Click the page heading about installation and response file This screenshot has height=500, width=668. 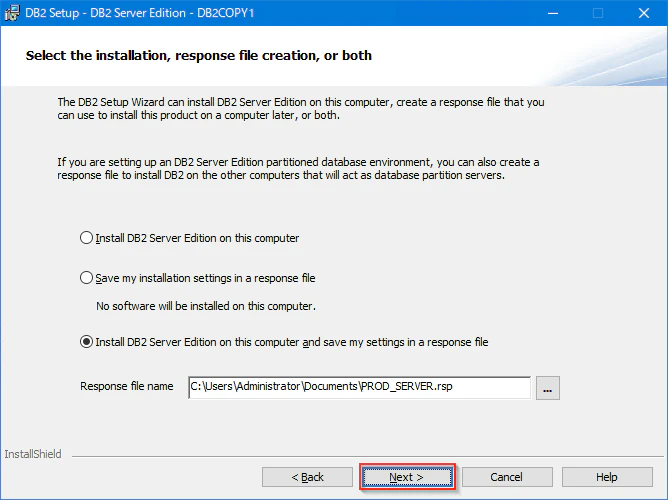(199, 56)
